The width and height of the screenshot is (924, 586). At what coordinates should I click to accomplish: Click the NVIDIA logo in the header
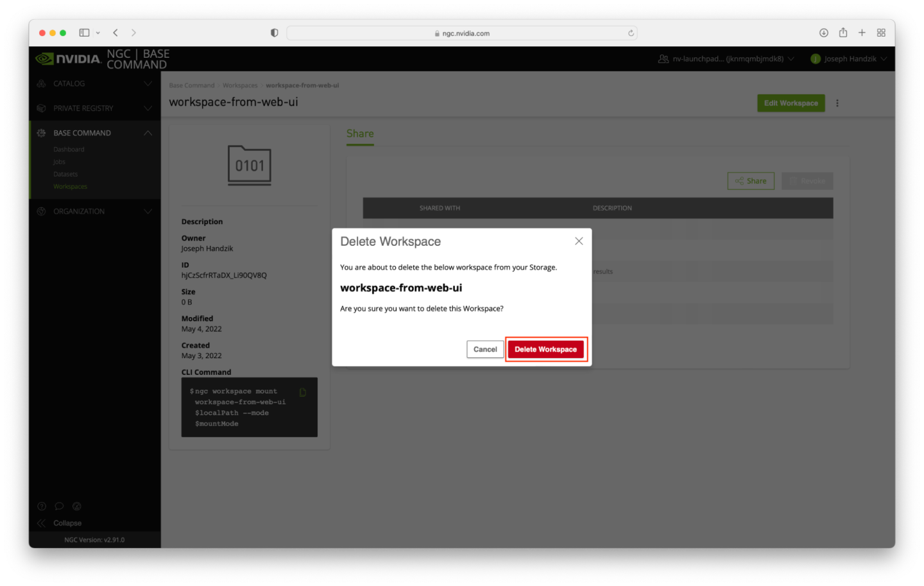point(68,59)
